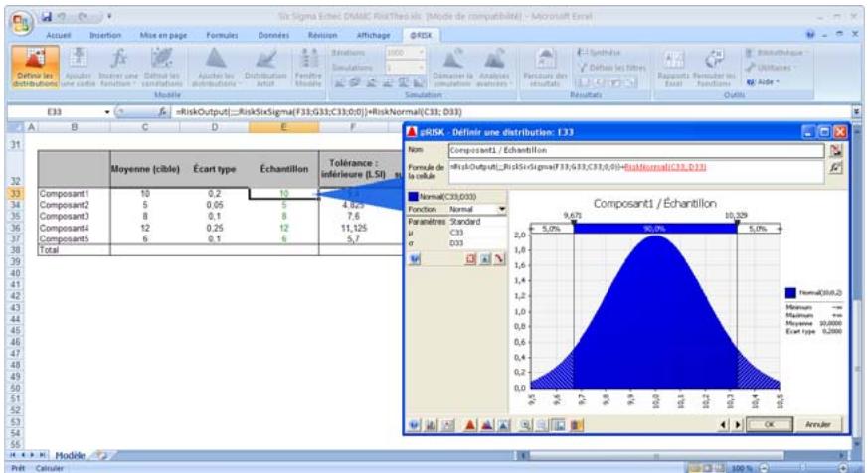Click the μ parameter value C33
The width and height of the screenshot is (868, 473).
(x=477, y=233)
